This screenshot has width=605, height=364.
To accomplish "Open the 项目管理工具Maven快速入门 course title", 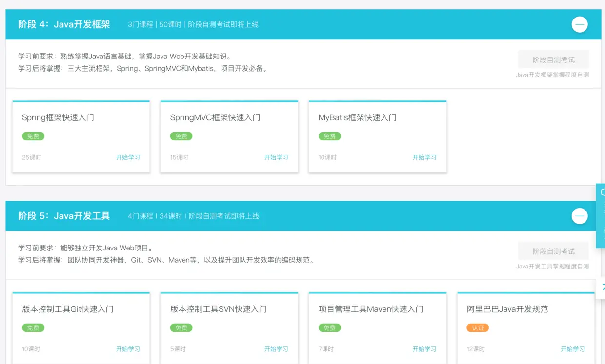I will tap(371, 309).
